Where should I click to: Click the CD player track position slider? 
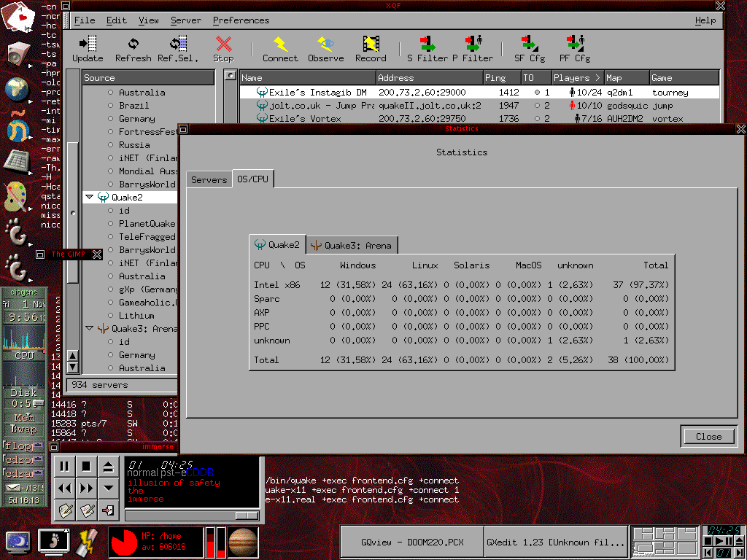[x=191, y=516]
